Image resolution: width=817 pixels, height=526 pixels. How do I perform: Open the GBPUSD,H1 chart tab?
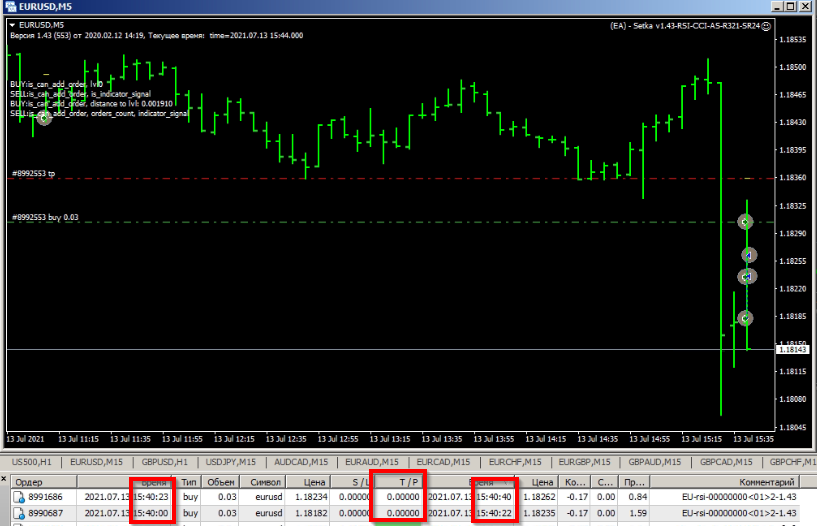(x=165, y=462)
